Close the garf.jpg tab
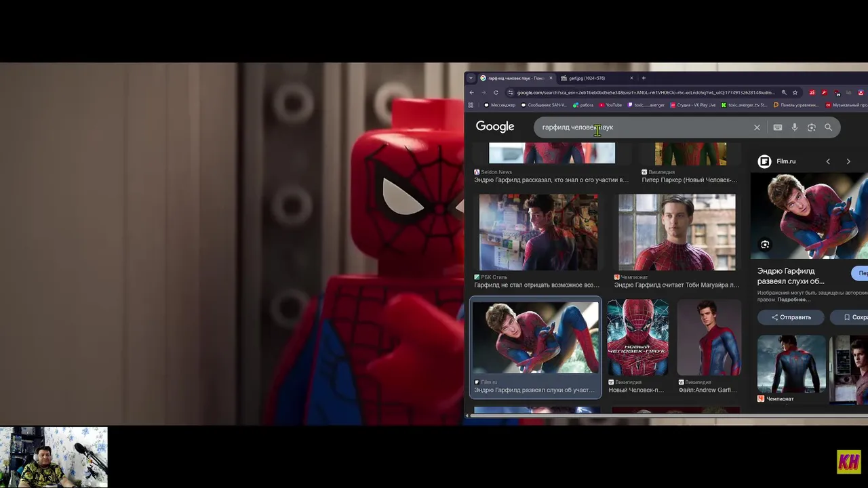868x488 pixels. click(631, 78)
